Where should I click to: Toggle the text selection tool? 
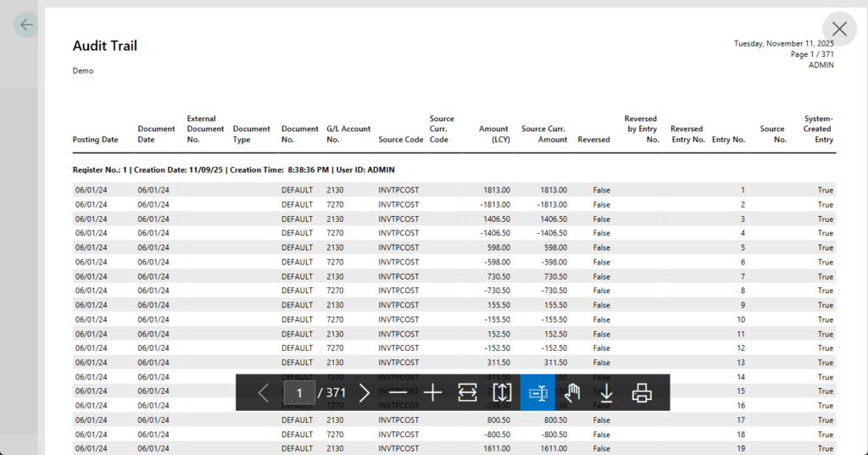pyautogui.click(x=537, y=393)
